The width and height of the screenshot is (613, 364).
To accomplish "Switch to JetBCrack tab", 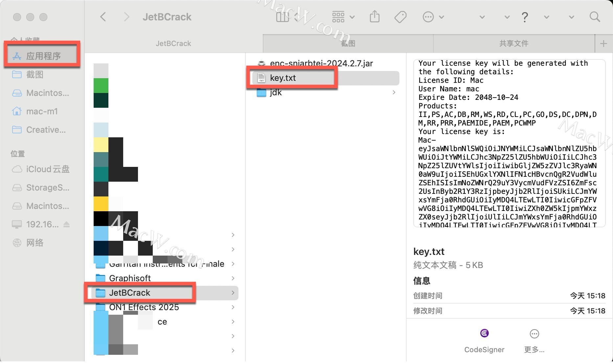I will point(173,43).
